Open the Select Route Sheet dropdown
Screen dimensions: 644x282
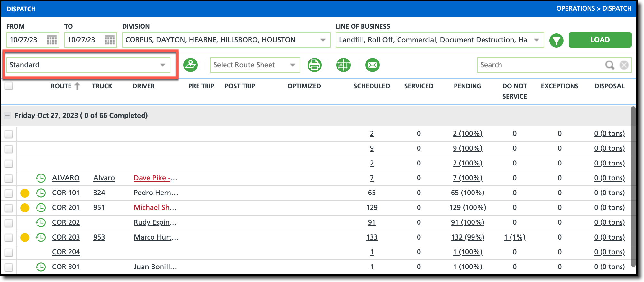click(255, 65)
